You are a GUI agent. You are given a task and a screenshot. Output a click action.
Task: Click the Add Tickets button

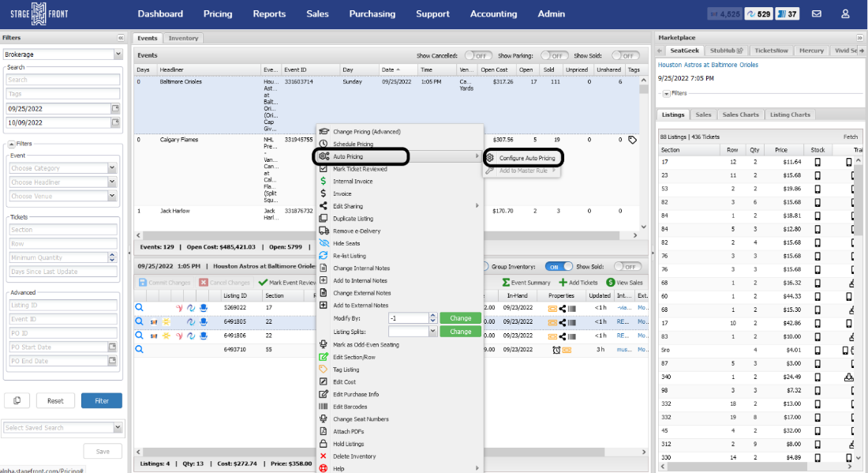(578, 283)
